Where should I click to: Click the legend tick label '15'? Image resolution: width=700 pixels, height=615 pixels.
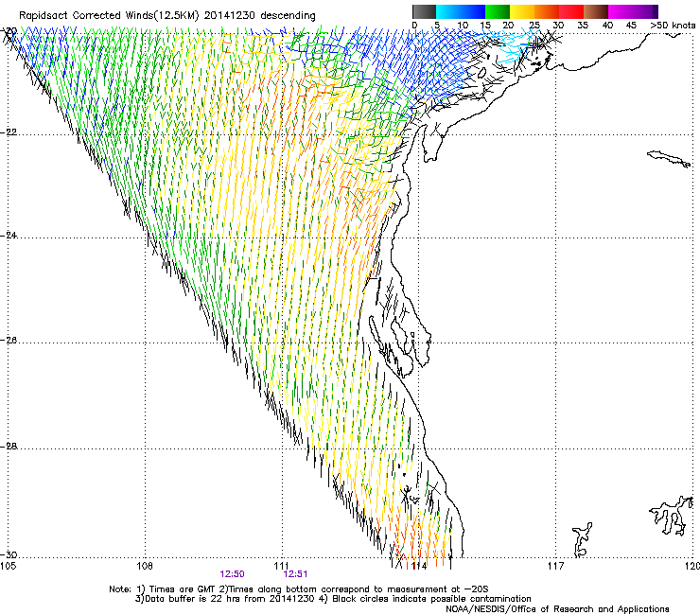[485, 26]
